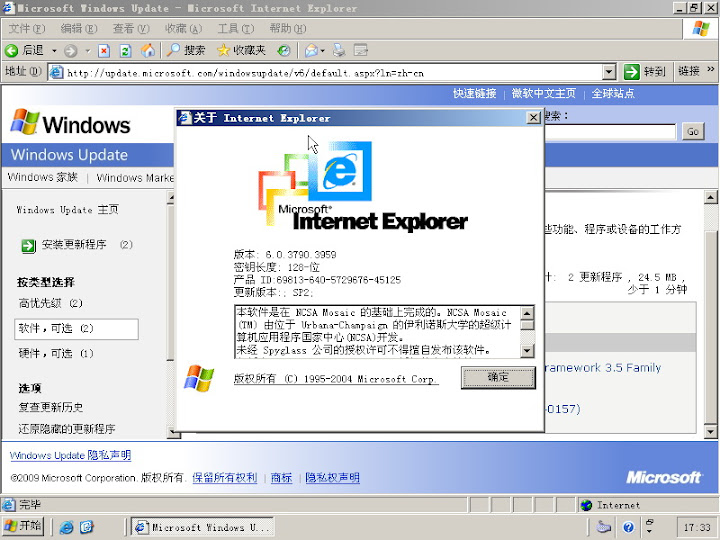Click the Internet Explorer logo in About dialog

(x=340, y=171)
